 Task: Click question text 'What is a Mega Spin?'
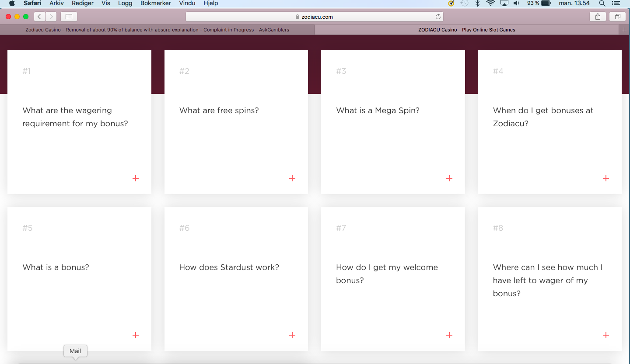tap(378, 111)
